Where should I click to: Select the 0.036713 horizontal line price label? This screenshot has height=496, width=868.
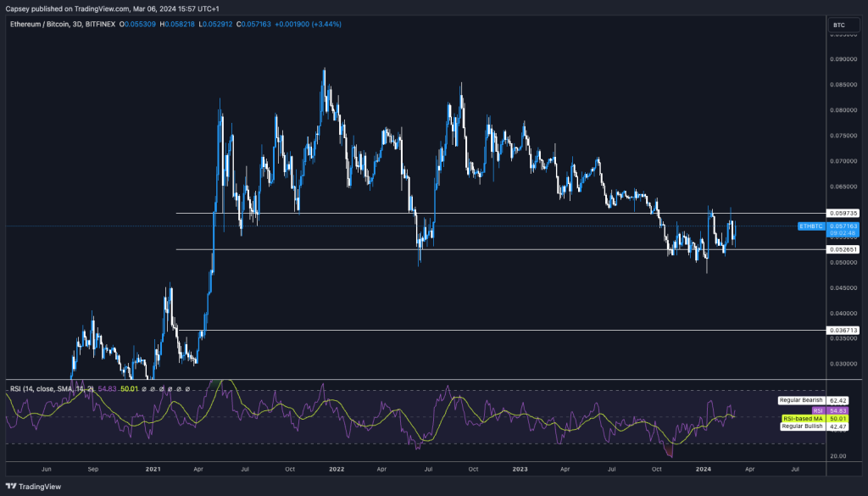pos(844,330)
